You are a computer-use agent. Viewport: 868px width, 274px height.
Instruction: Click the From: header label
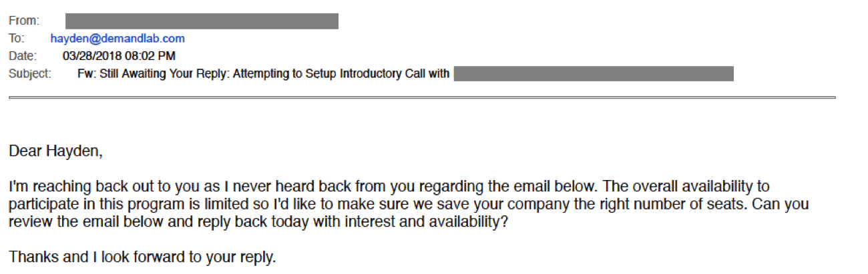point(24,21)
